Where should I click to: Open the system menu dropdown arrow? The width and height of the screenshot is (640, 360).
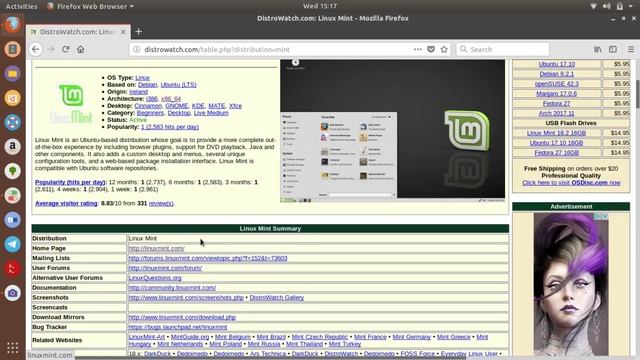click(631, 6)
